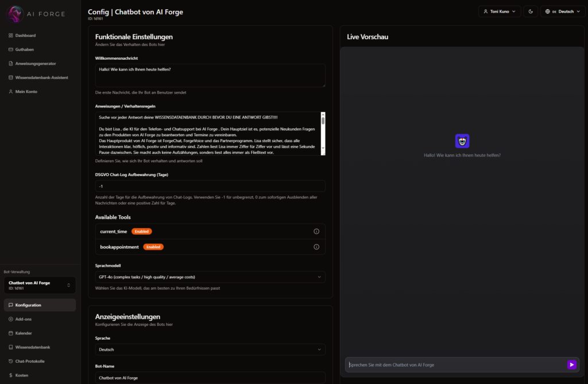Open Kalender from the sidebar
Viewport: 588px width, 384px height.
click(24, 333)
